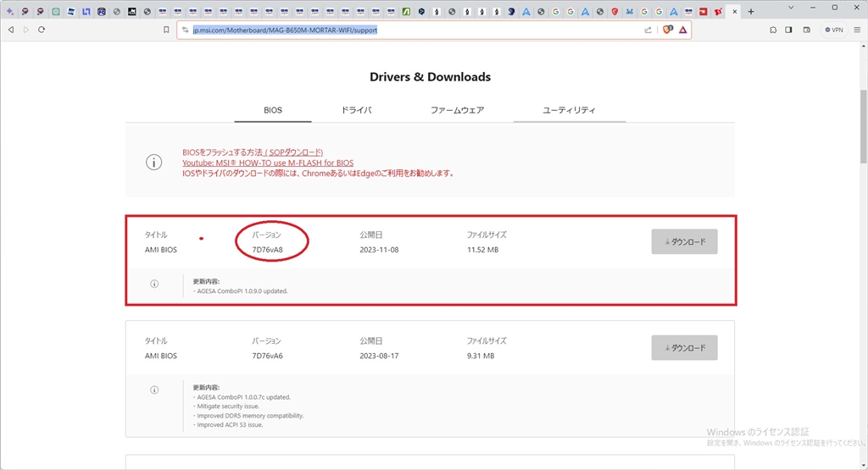Screen dimensions: 868x470
Task: Click the VPN button
Action: [x=834, y=30]
